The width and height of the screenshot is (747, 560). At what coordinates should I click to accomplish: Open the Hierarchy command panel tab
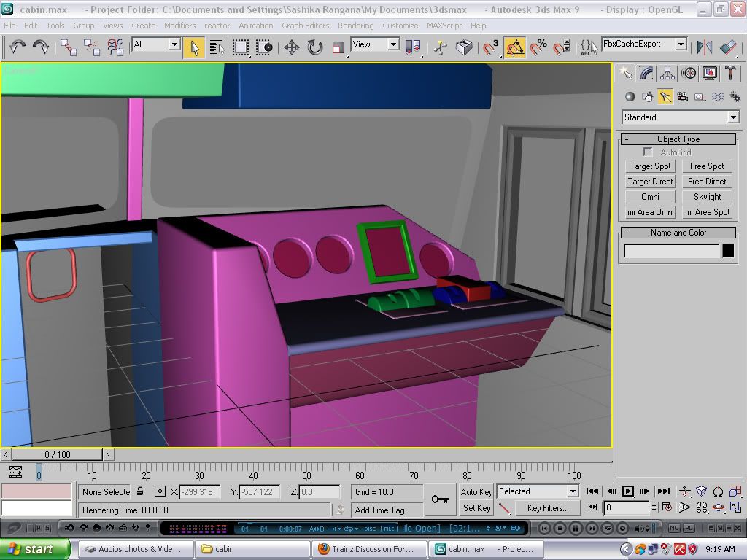667,73
